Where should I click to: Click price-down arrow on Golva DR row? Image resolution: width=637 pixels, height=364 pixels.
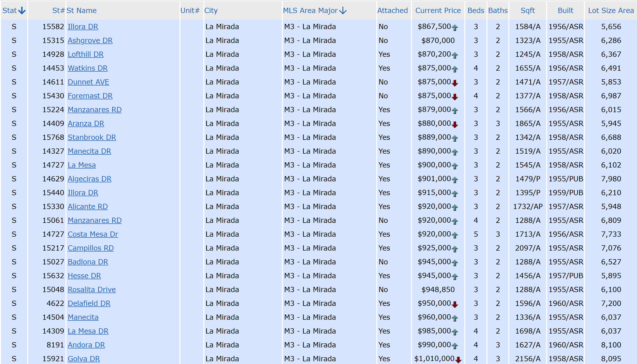tap(458, 359)
